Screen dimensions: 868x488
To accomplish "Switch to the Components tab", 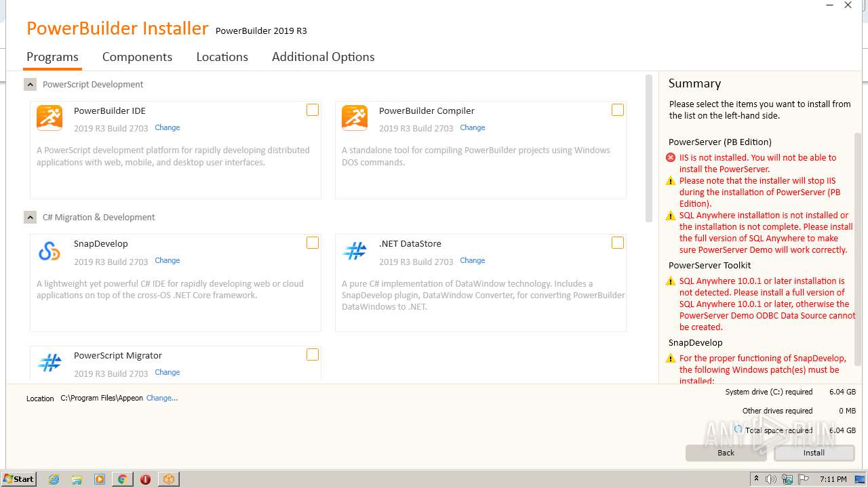I will point(137,58).
